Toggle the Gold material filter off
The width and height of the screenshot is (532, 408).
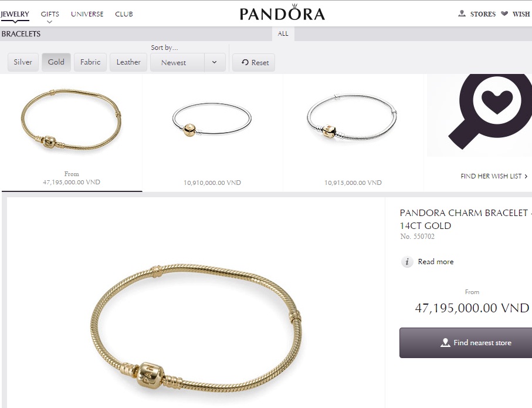(56, 62)
